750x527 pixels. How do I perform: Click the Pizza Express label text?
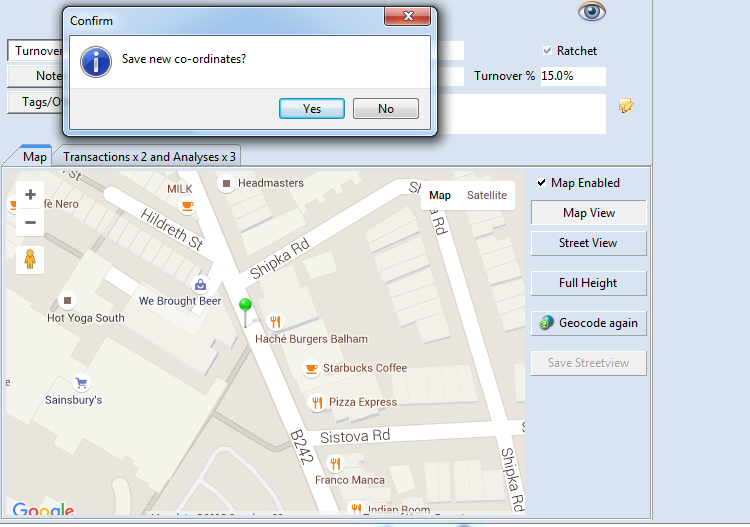[363, 402]
